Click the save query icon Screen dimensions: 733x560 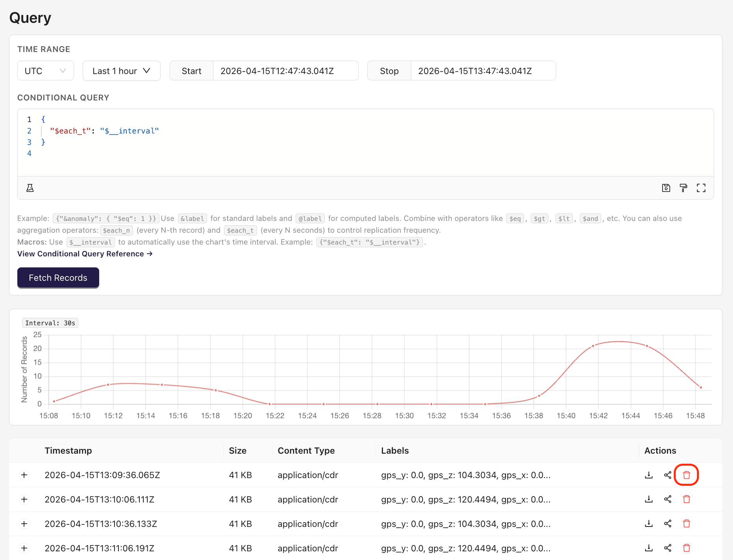[666, 188]
